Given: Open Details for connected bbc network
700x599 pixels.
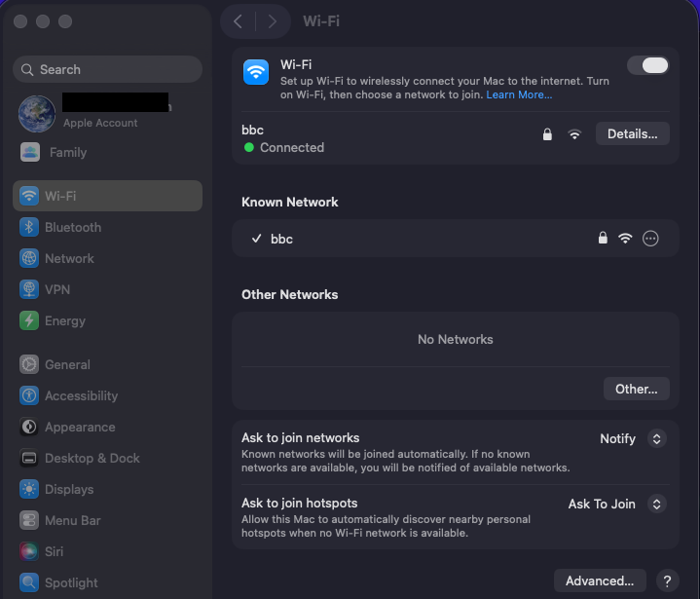Looking at the screenshot, I should click(632, 133).
